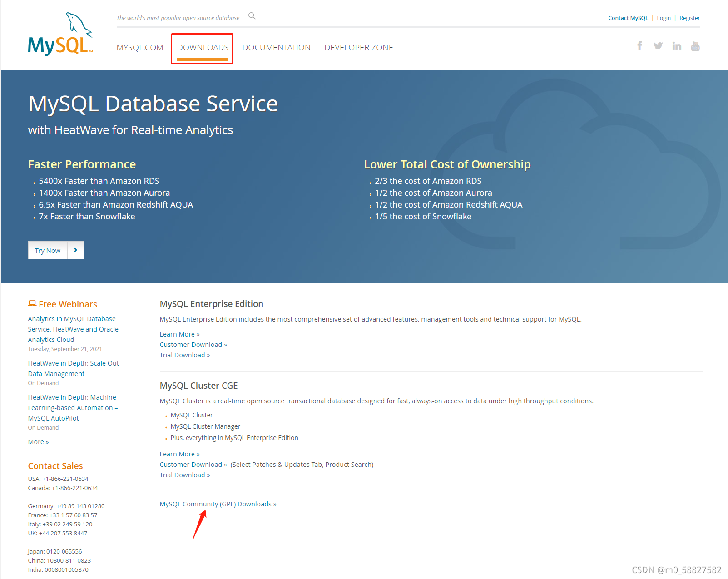Open the MySQL LinkedIn icon
The height and width of the screenshot is (579, 728).
pos(677,46)
